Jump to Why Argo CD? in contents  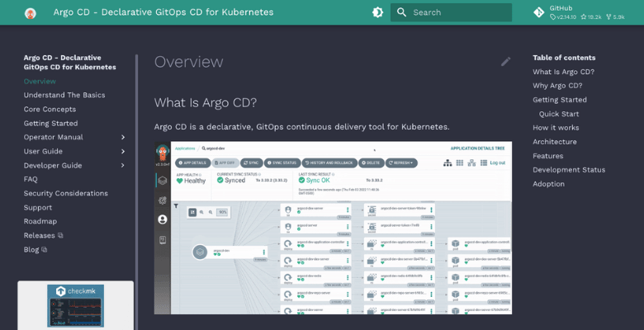pyautogui.click(x=557, y=86)
